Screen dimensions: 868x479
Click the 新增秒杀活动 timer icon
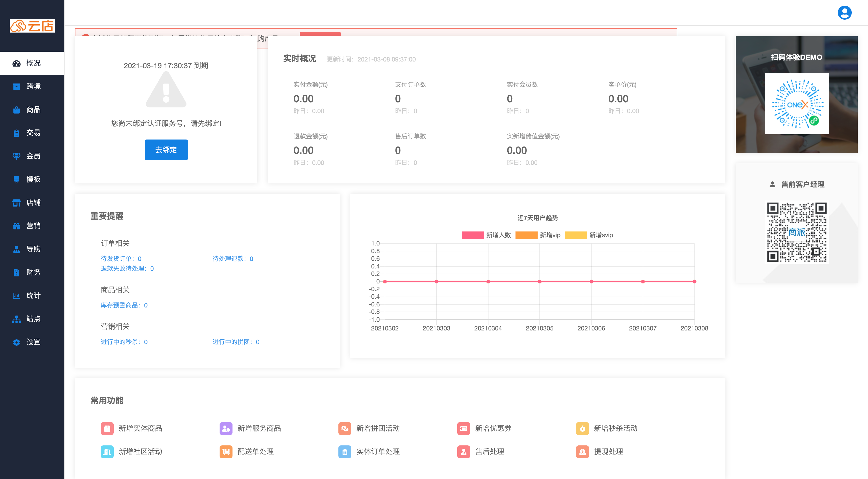pos(582,428)
